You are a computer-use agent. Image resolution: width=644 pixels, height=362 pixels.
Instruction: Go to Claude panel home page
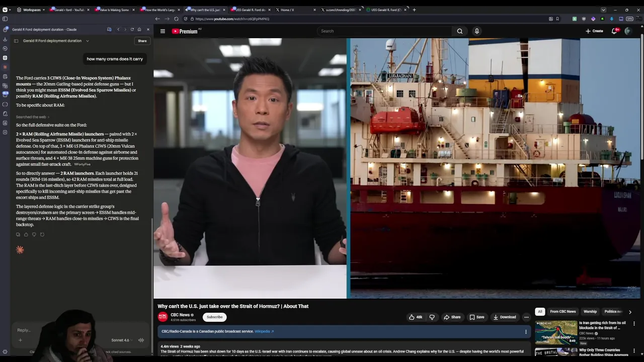(139, 30)
